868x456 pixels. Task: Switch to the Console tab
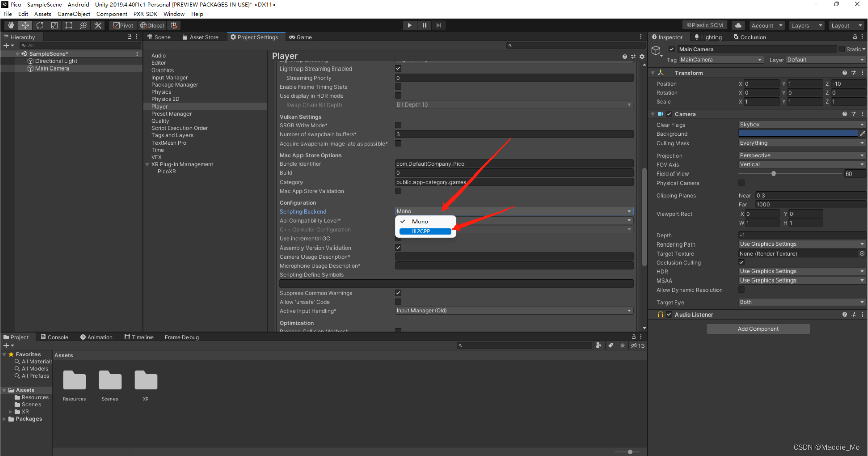54,337
